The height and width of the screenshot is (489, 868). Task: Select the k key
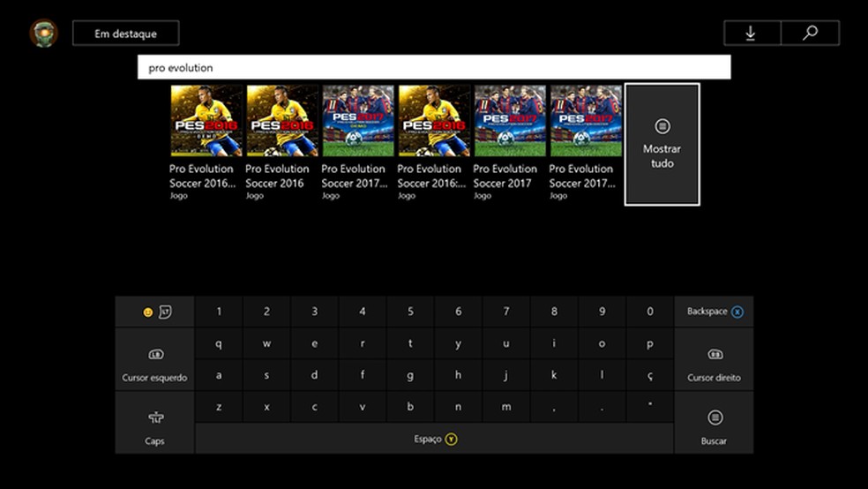point(554,375)
